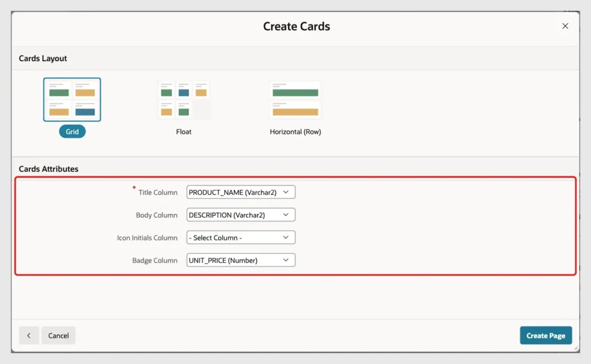This screenshot has height=364, width=591.
Task: Click the Float layout label
Action: [184, 132]
